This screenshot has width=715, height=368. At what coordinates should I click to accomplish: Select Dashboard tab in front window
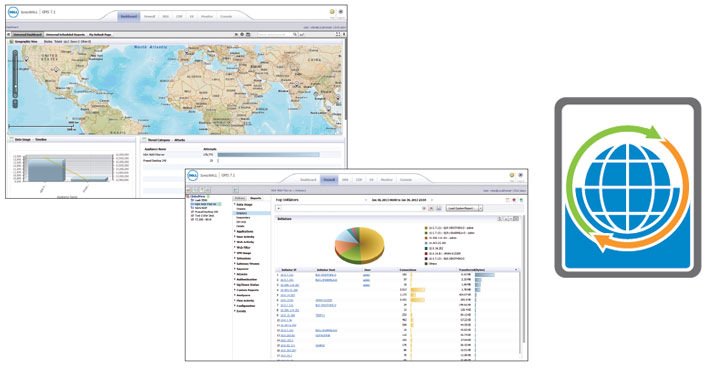[308, 180]
